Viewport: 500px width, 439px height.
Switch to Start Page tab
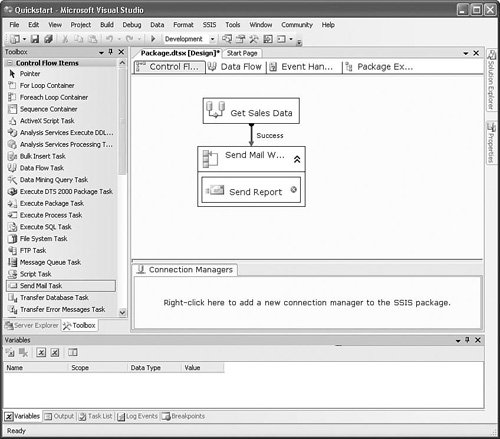pyautogui.click(x=242, y=53)
